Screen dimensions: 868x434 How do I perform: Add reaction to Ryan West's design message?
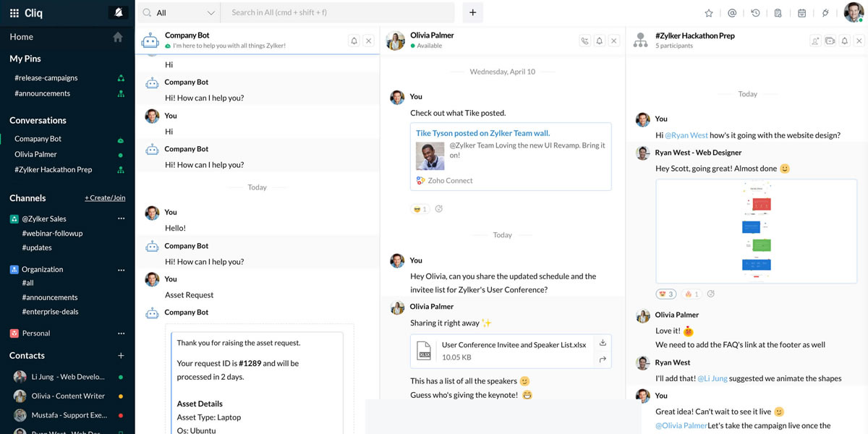[x=711, y=294]
